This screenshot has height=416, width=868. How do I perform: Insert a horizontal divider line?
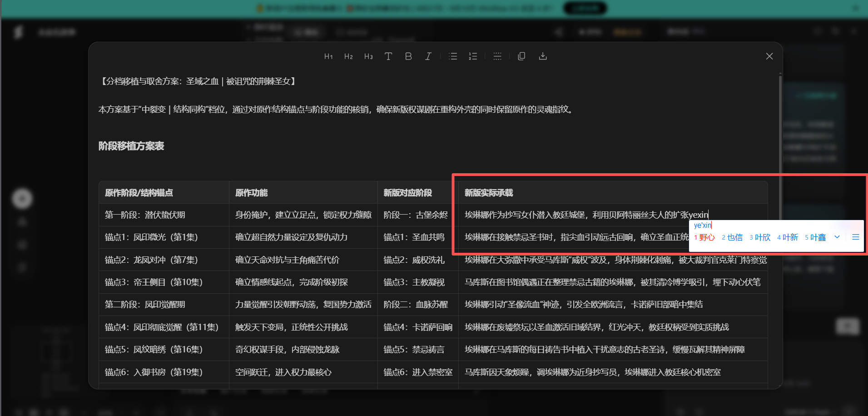click(x=497, y=56)
